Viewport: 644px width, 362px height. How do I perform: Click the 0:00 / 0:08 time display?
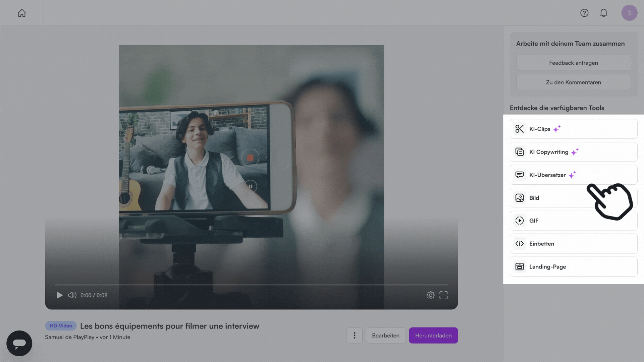pyautogui.click(x=94, y=295)
